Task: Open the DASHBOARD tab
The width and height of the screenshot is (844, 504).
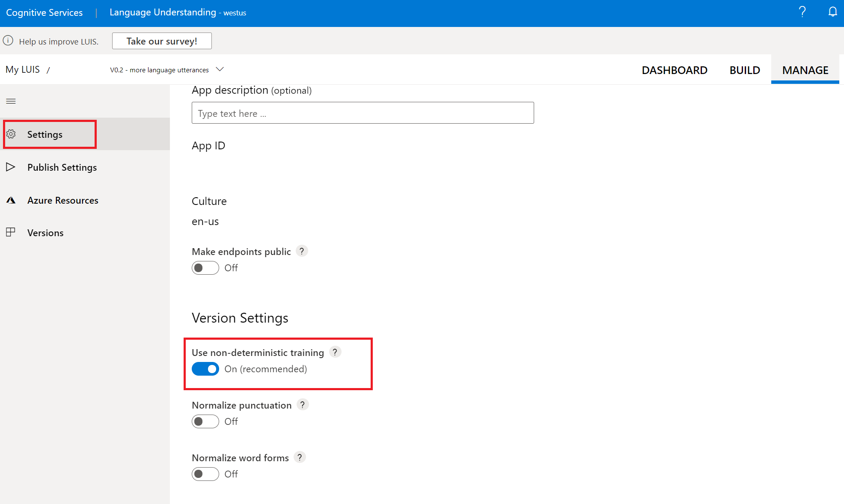Action: tap(675, 70)
